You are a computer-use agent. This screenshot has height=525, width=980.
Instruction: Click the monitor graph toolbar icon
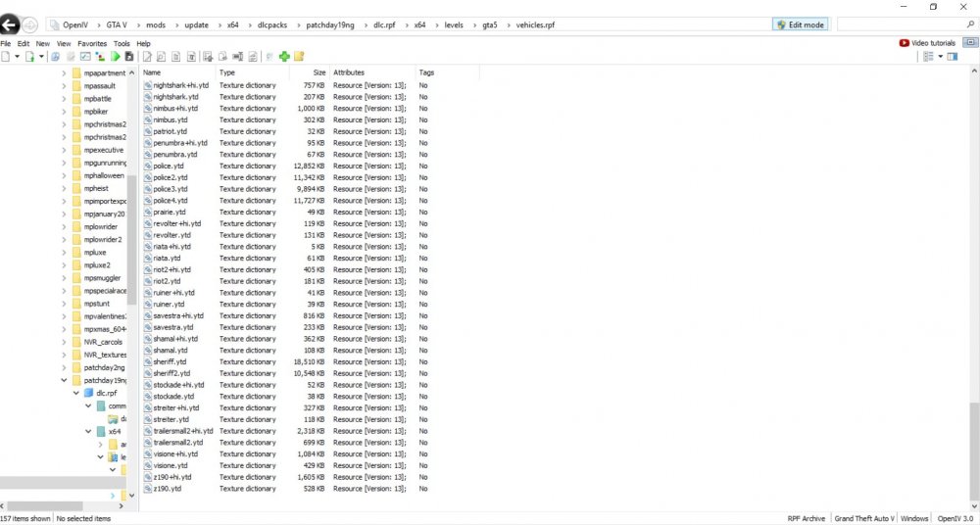point(85,57)
